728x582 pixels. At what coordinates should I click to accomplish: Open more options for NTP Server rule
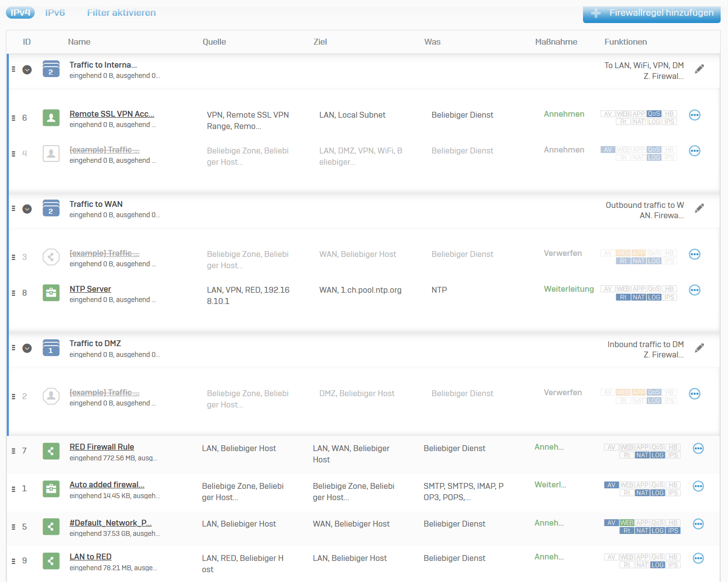pos(694,290)
